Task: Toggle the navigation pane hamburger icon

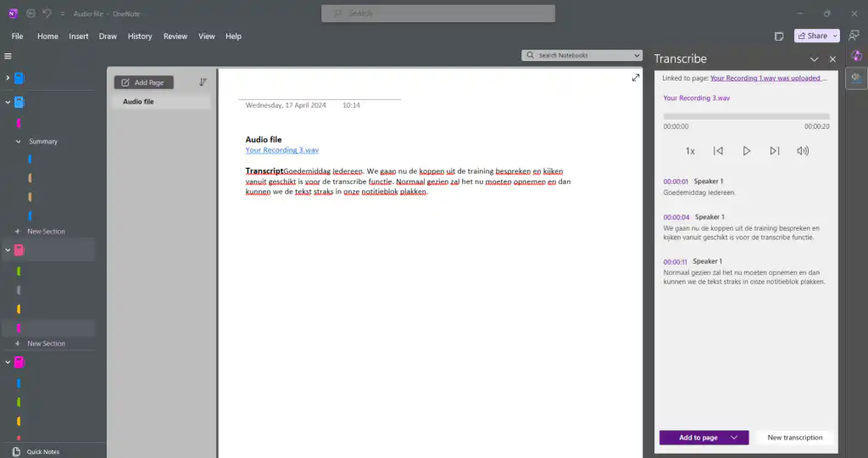Action: pos(8,56)
